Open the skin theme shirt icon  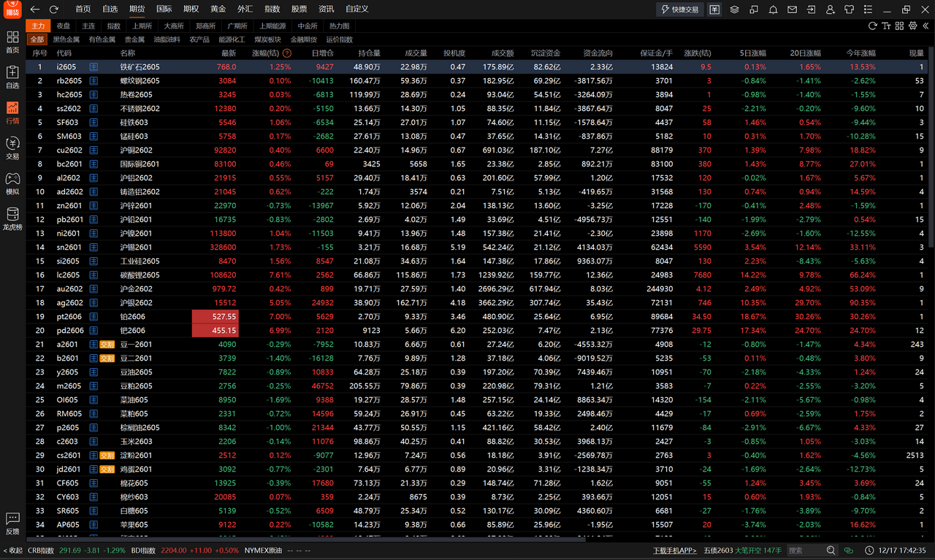(850, 9)
